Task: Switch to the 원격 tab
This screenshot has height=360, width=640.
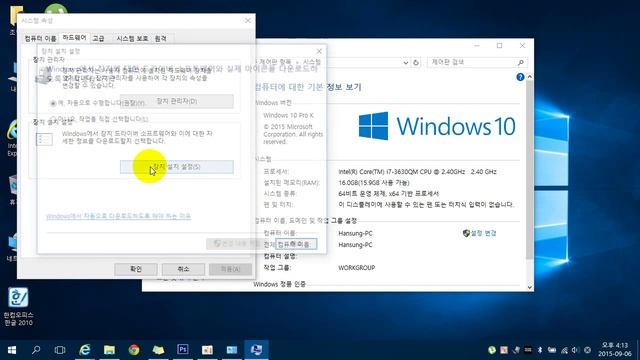Action: tap(161, 38)
